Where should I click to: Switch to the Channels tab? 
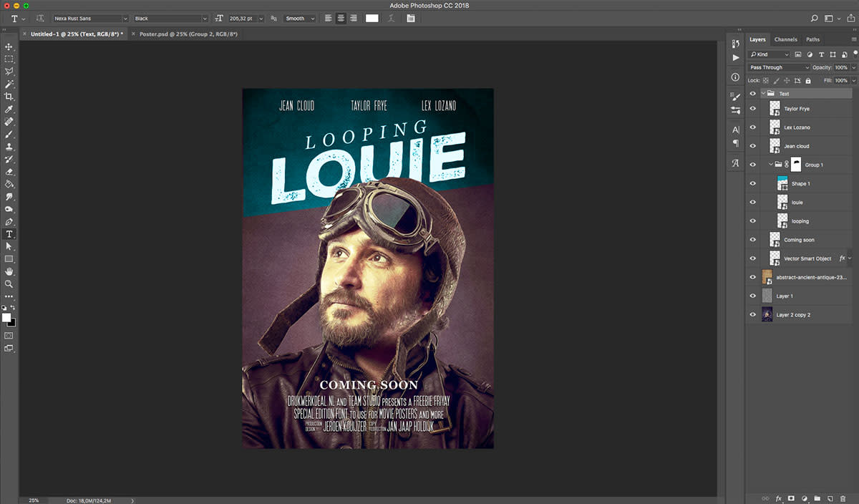tap(785, 39)
